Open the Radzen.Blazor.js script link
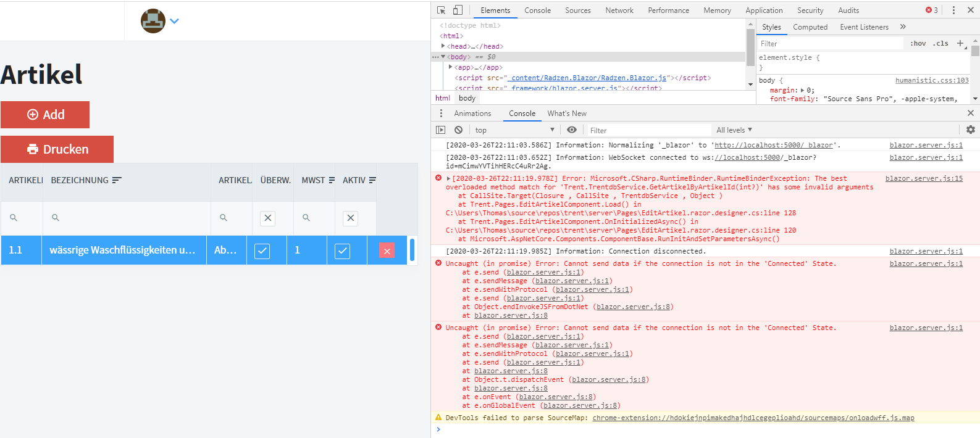Image resolution: width=980 pixels, height=438 pixels. tap(587, 78)
